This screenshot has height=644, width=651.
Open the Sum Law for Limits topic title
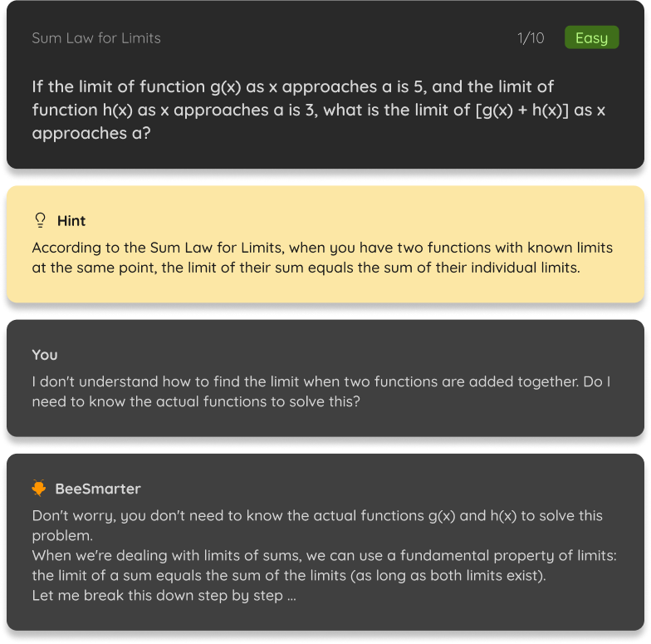pyautogui.click(x=96, y=38)
